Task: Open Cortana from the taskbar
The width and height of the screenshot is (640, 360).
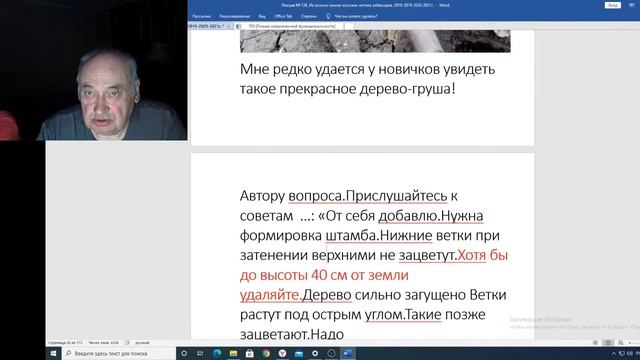Action: coord(184,353)
